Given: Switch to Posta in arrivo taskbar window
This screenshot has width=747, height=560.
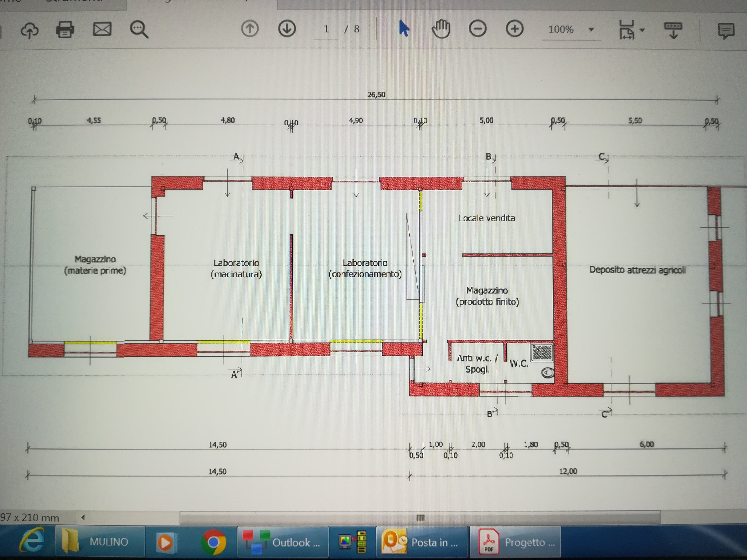Looking at the screenshot, I should tap(422, 542).
